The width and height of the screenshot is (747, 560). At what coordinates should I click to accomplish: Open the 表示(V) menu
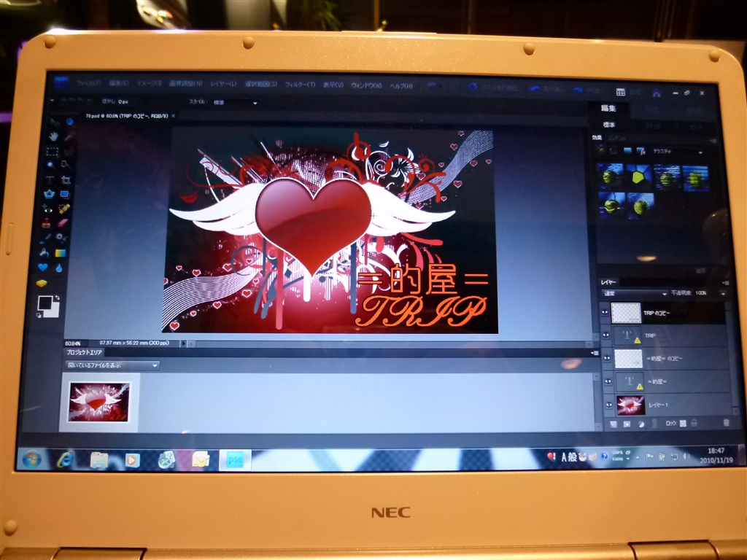(333, 85)
